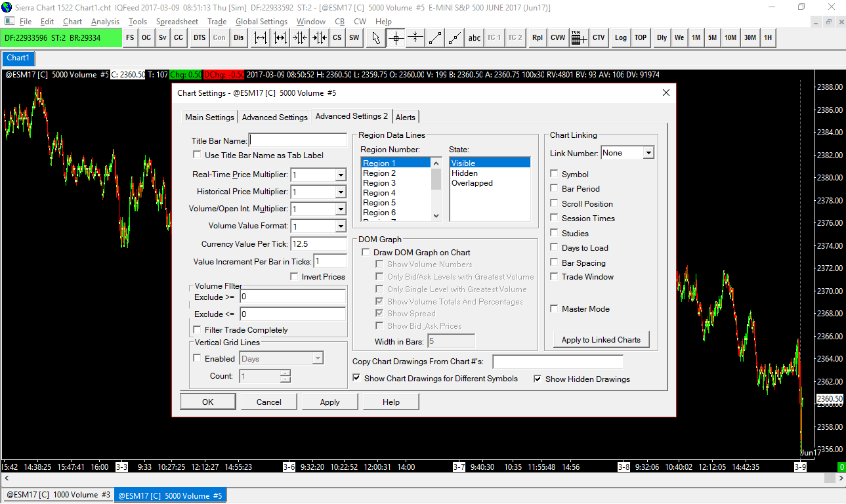Enable Draw DOM Graph on Chart
Viewport: 846px width, 504px height.
[x=366, y=253]
